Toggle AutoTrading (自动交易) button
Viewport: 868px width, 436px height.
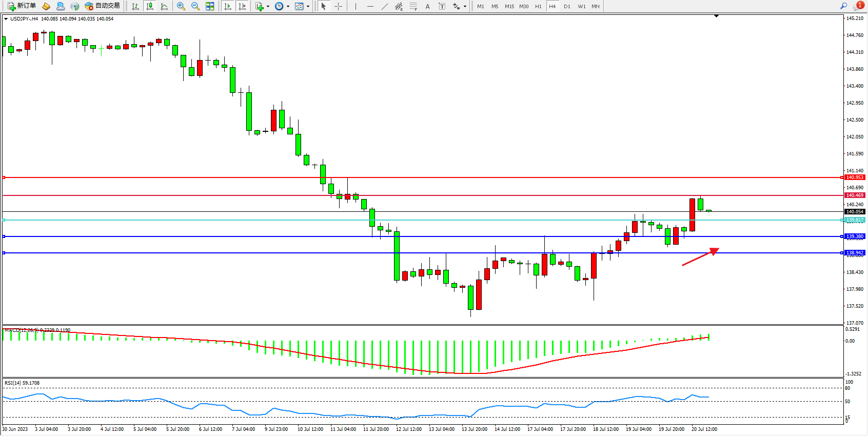[102, 6]
